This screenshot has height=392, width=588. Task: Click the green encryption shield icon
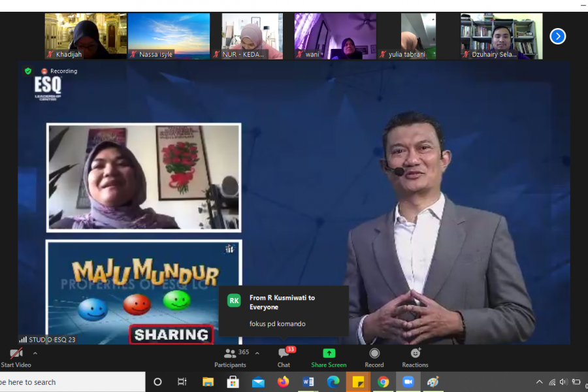tap(28, 71)
